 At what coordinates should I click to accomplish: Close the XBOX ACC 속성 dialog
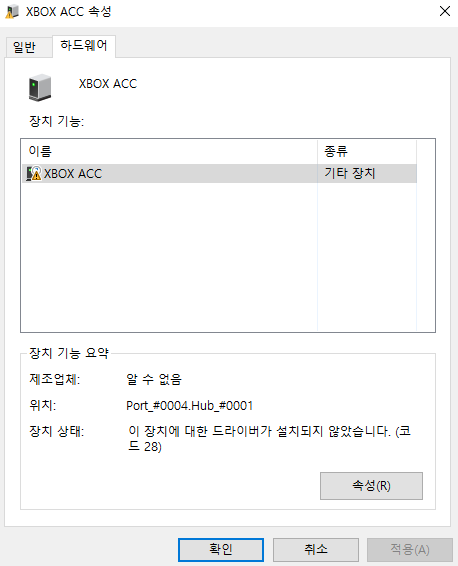coord(445,11)
